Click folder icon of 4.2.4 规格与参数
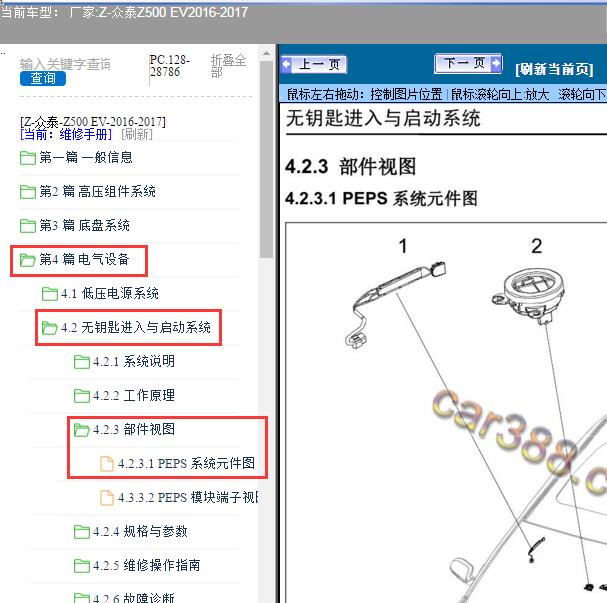607x603 pixels. coord(82,532)
